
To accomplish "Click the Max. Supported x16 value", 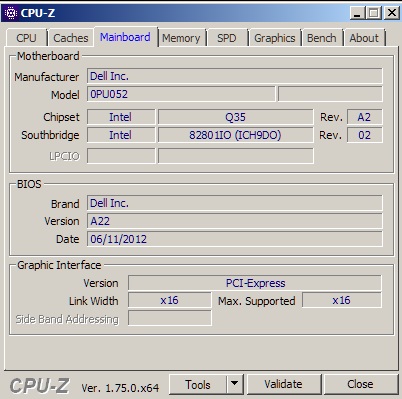I will (x=342, y=300).
